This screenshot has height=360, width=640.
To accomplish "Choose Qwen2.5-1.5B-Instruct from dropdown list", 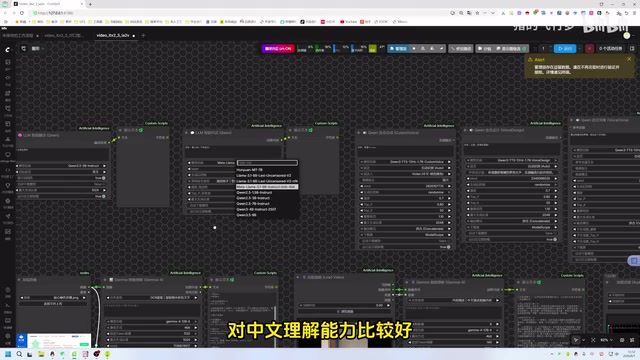I will (254, 192).
